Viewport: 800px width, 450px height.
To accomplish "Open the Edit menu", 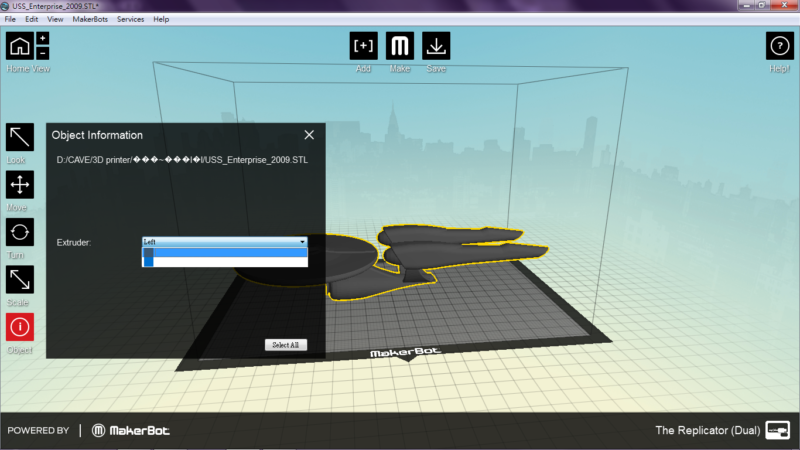I will pyautogui.click(x=32, y=19).
